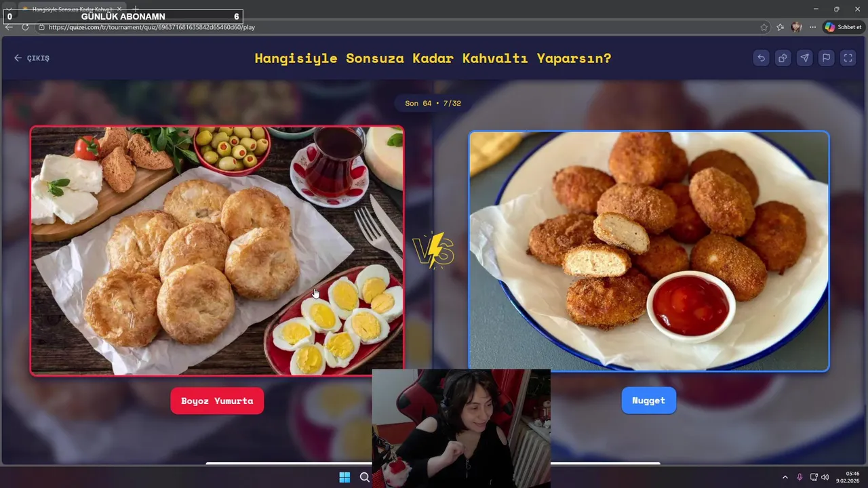Open the Windows Start menu
Image resolution: width=868 pixels, height=488 pixels.
click(x=344, y=477)
